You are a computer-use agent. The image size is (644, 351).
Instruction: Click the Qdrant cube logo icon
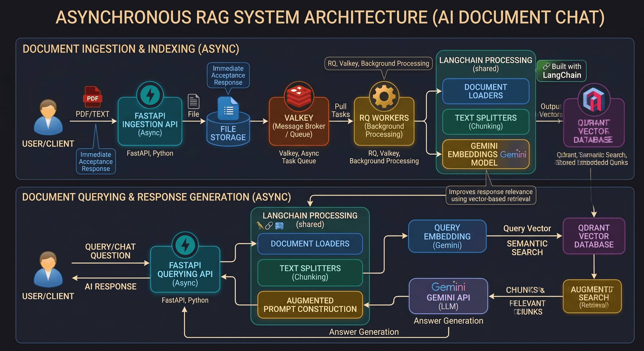(594, 99)
